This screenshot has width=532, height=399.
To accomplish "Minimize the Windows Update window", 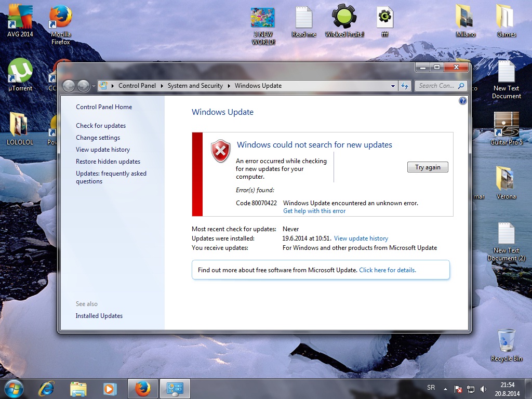I will pyautogui.click(x=423, y=67).
